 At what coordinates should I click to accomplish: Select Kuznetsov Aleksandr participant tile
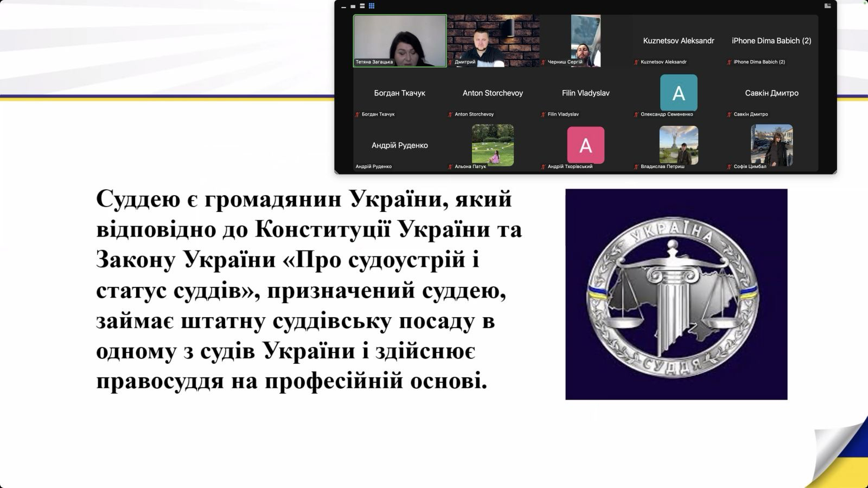coord(679,41)
